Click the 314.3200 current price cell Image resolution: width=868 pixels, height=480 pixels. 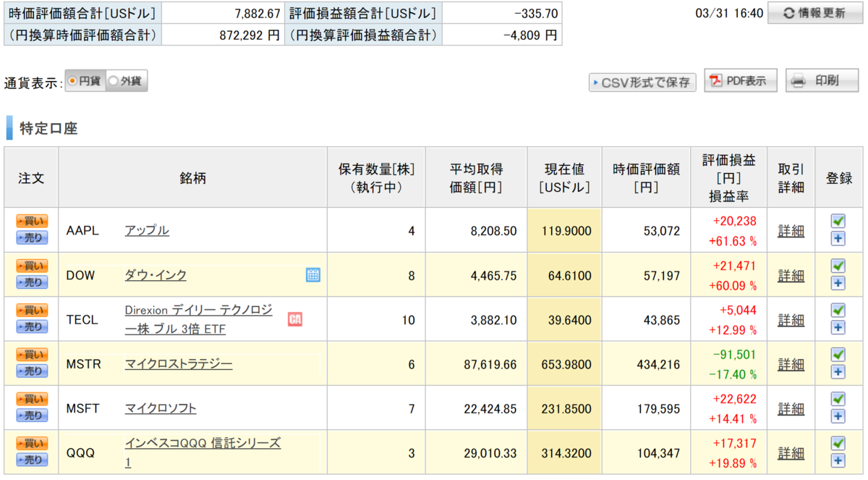pyautogui.click(x=564, y=453)
